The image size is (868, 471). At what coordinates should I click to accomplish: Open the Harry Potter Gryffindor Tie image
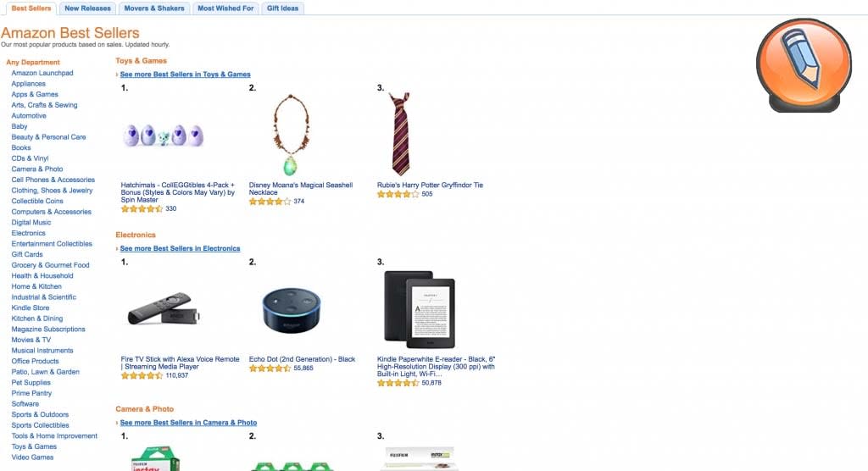pyautogui.click(x=400, y=134)
